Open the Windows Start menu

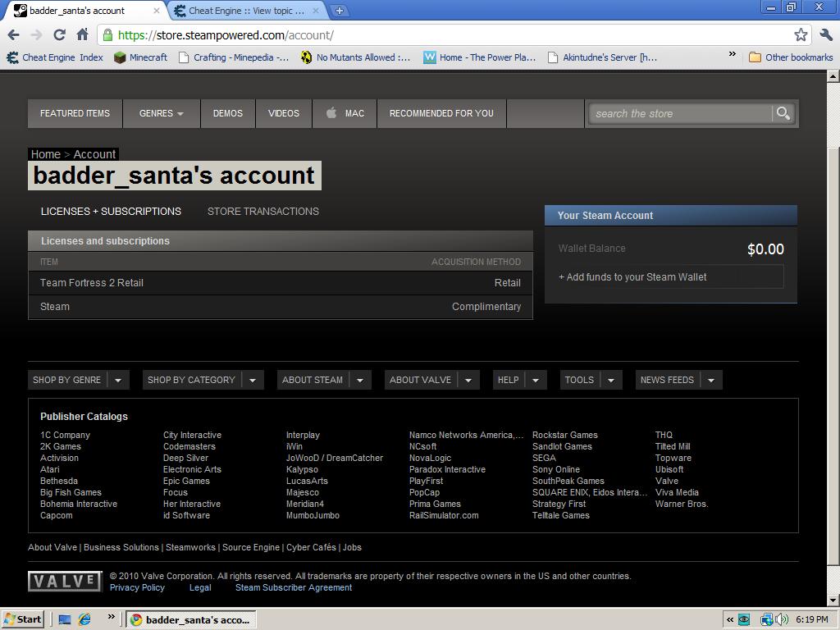pos(22,620)
